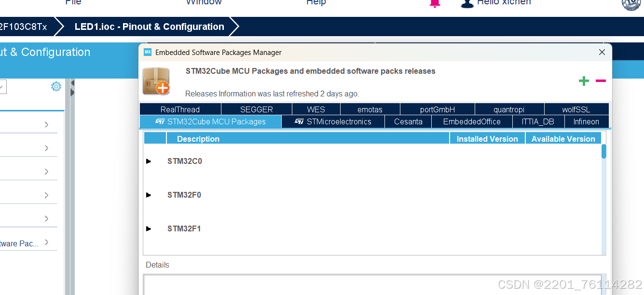Click the STM32C0 row label

[x=185, y=161]
